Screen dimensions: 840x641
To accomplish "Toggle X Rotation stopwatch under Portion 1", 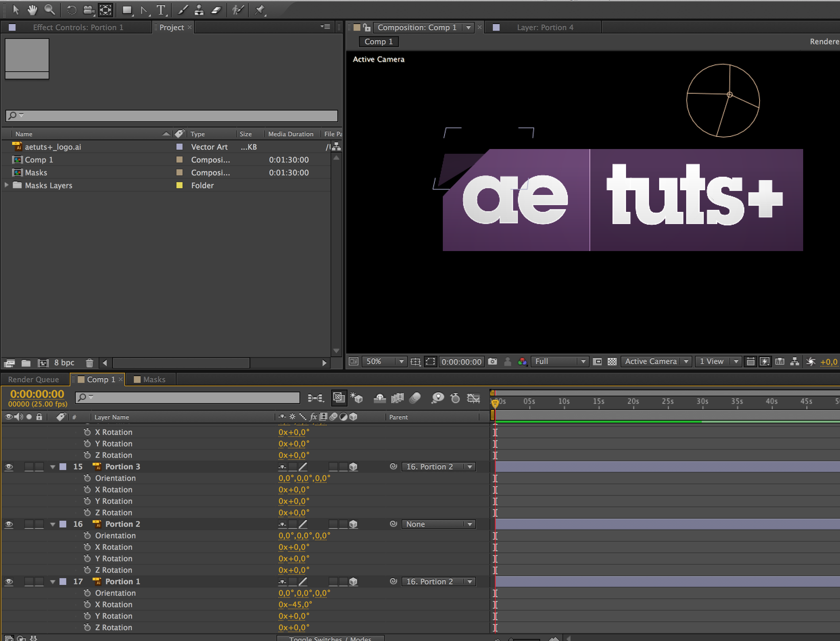I will coord(88,605).
